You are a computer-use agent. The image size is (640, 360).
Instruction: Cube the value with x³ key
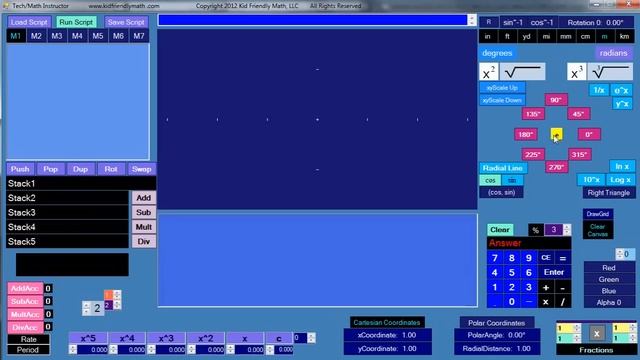[576, 72]
